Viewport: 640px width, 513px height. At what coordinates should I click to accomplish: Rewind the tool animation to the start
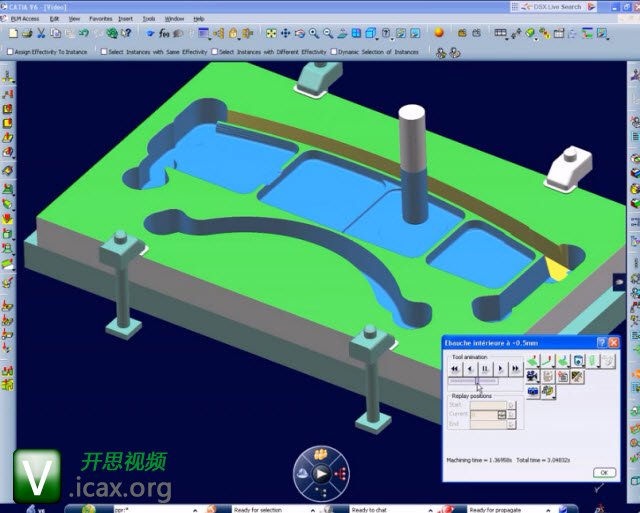pos(455,368)
